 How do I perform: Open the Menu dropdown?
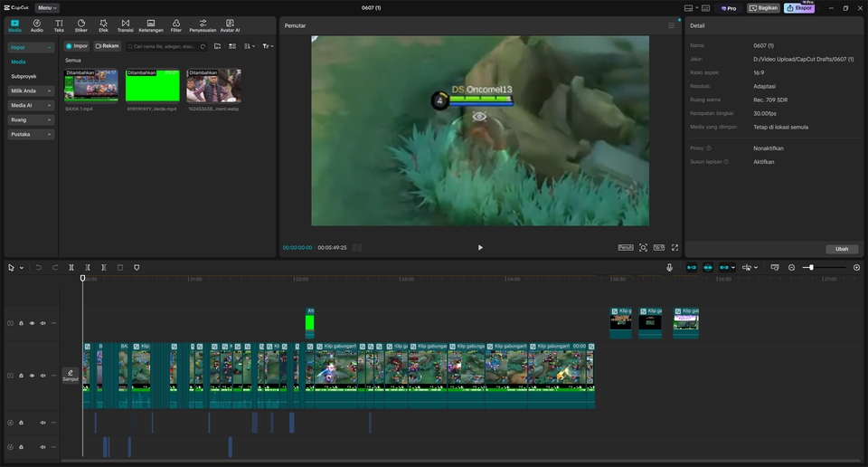pyautogui.click(x=46, y=8)
